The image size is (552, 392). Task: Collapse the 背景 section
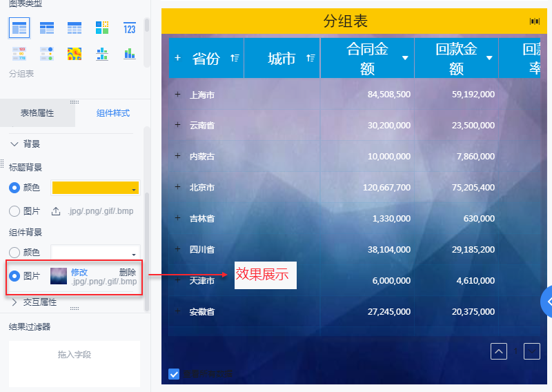pos(14,144)
